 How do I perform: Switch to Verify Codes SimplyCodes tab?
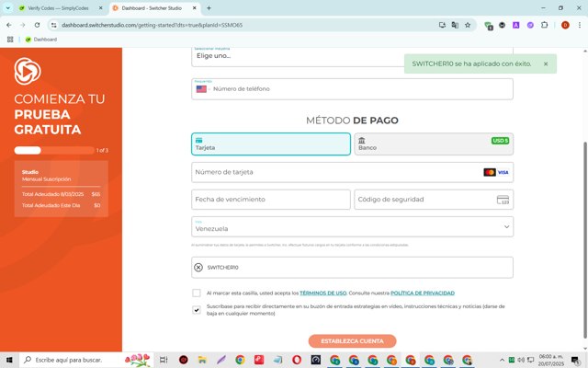[58, 8]
